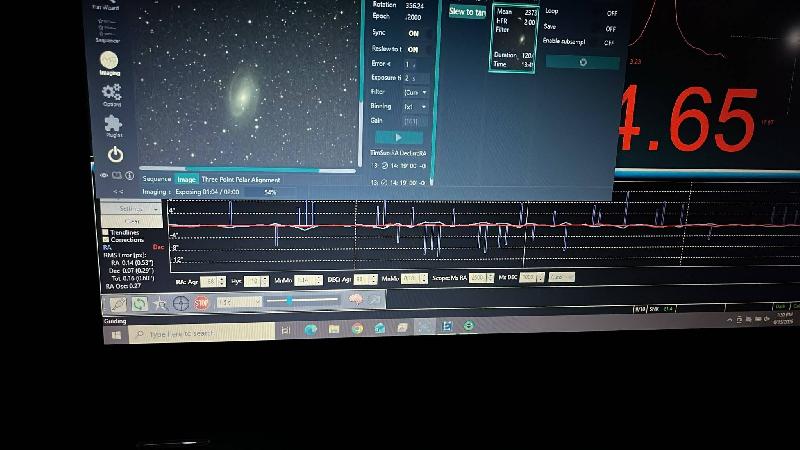The image size is (800, 450).
Task: Open the guiding brain settings icon
Action: pyautogui.click(x=355, y=299)
